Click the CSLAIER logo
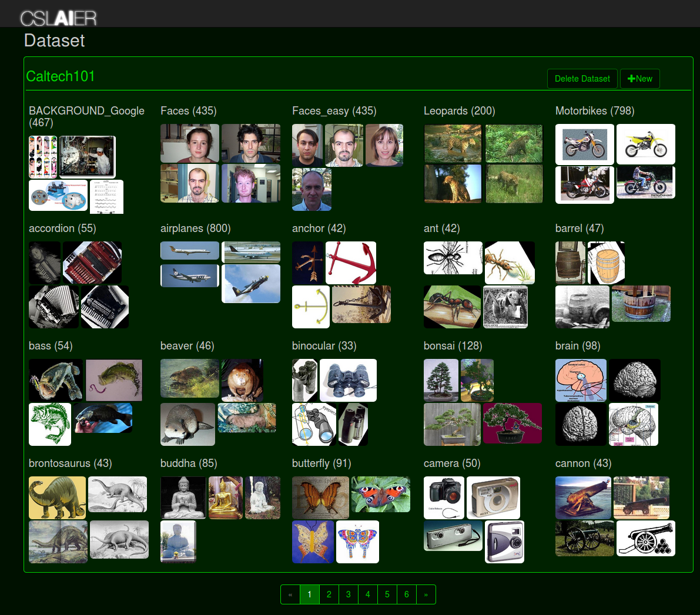The height and width of the screenshot is (615, 700). (58, 18)
